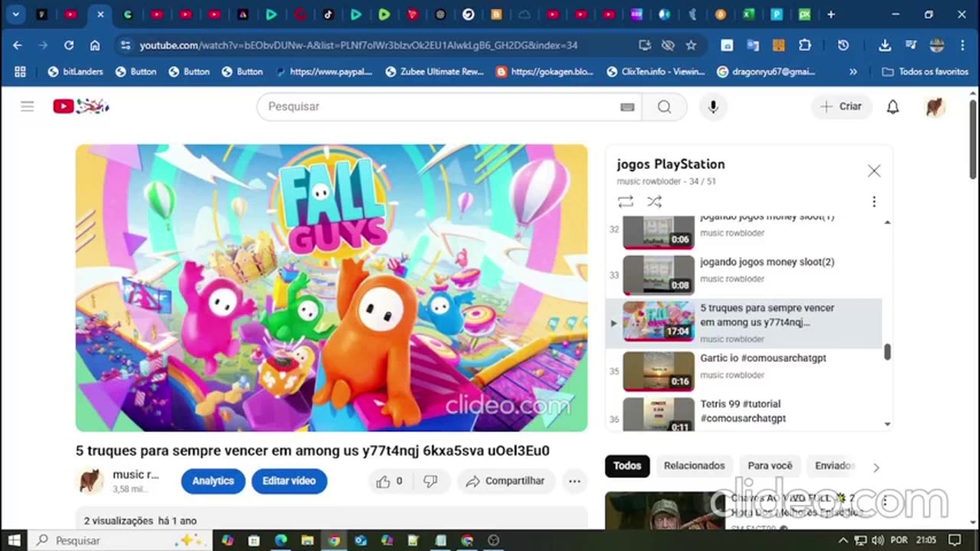Open the playlist three-dot options menu

(x=874, y=201)
